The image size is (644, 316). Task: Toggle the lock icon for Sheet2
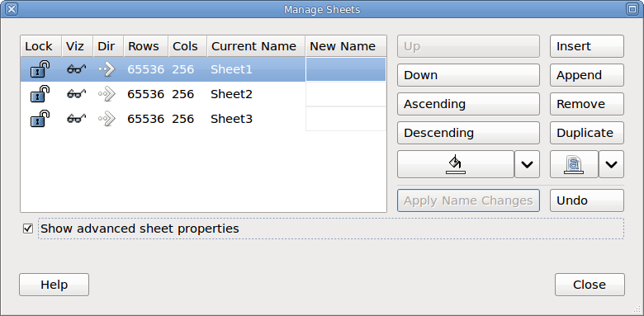pyautogui.click(x=40, y=94)
